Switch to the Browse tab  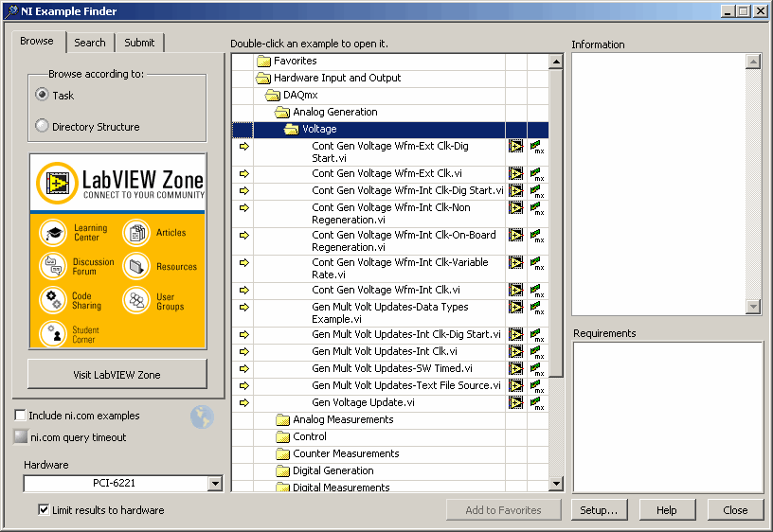(x=39, y=42)
